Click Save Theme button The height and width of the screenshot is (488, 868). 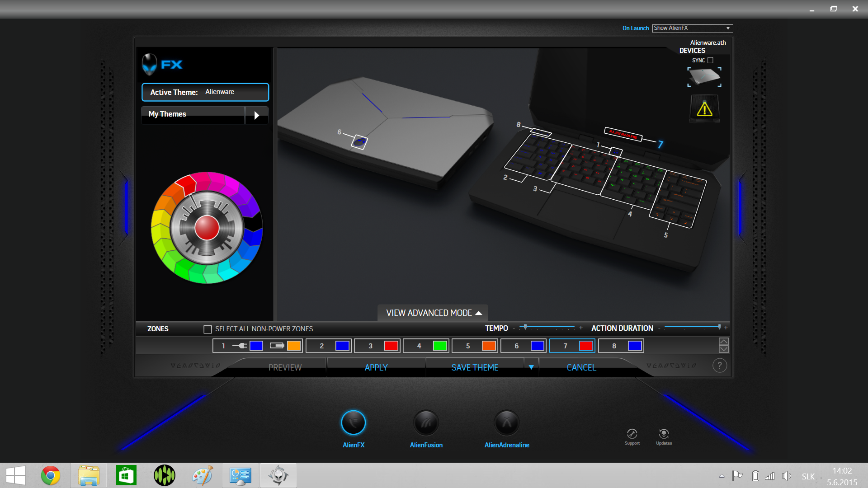475,367
